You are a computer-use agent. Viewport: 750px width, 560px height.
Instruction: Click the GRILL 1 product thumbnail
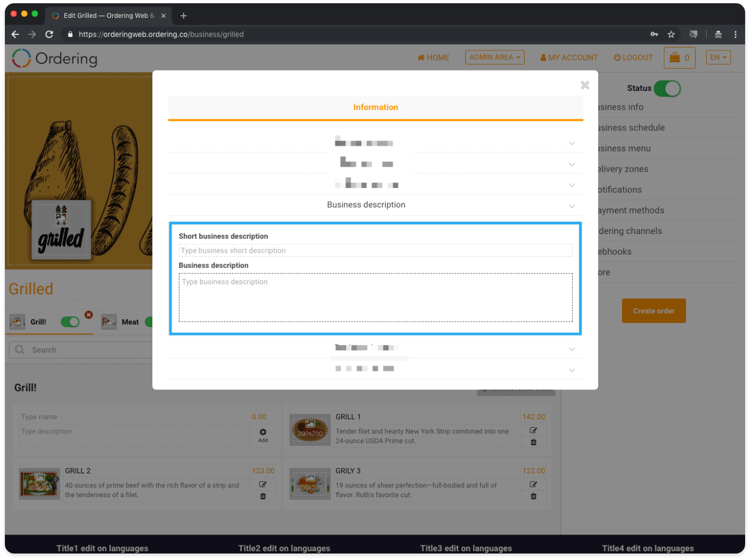click(310, 430)
